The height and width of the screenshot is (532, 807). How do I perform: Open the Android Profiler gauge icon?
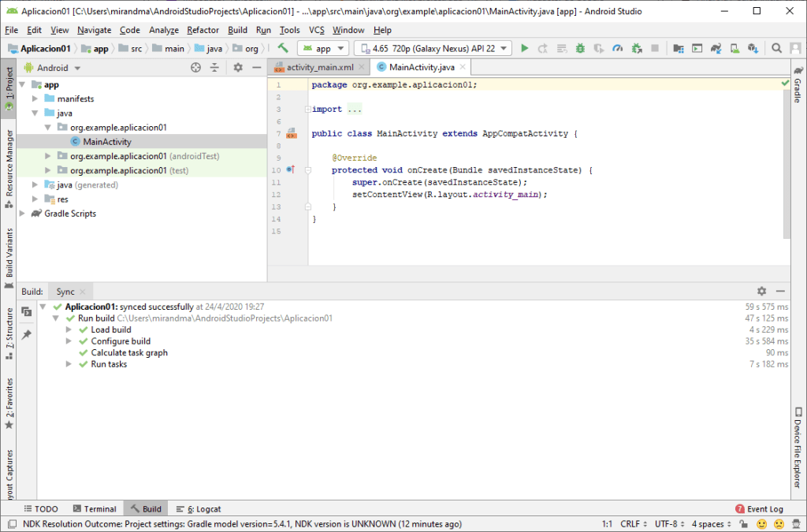pos(617,48)
